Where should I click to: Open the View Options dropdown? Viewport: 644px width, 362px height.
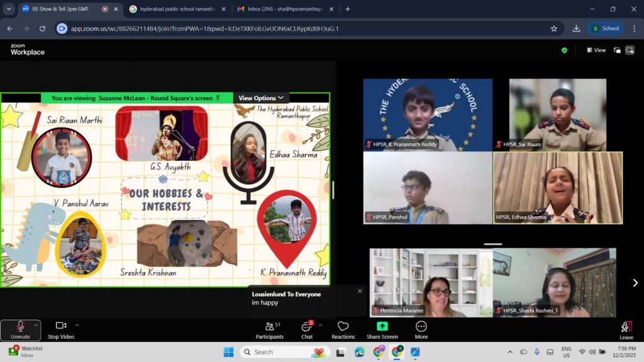pos(261,98)
